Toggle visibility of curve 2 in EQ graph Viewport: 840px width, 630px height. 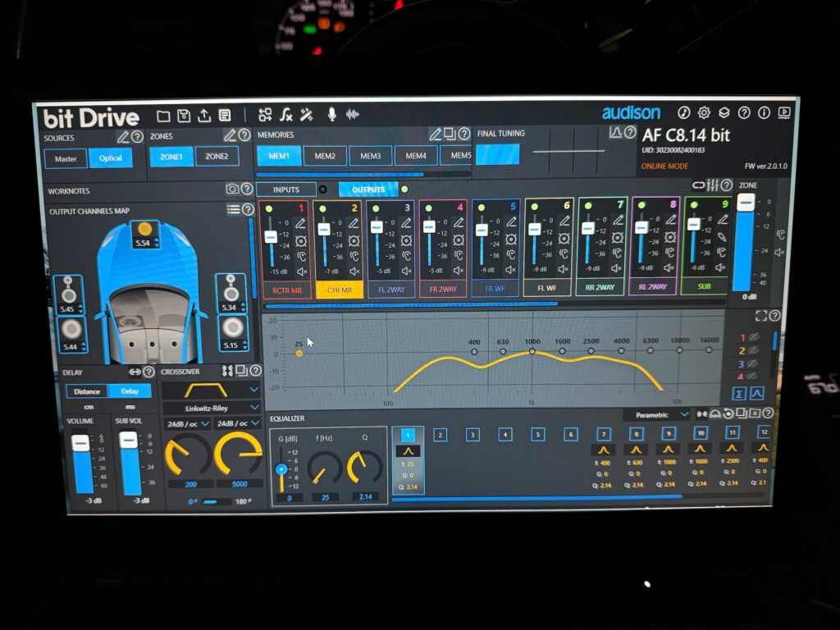[753, 350]
